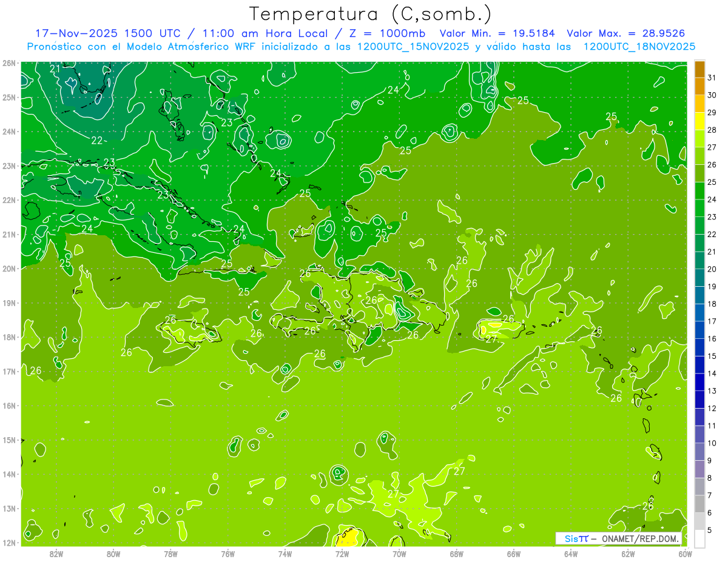728x562 pixels.
Task: Click the longitude axis label "66W"
Action: 514,554
